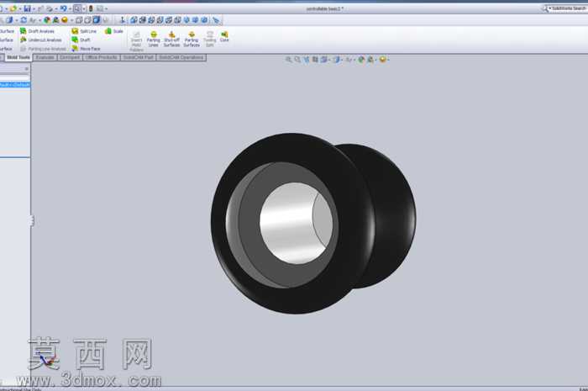Open the dropdown arrow next to Undo
Viewport: 588px width, 391px height.
click(x=70, y=8)
